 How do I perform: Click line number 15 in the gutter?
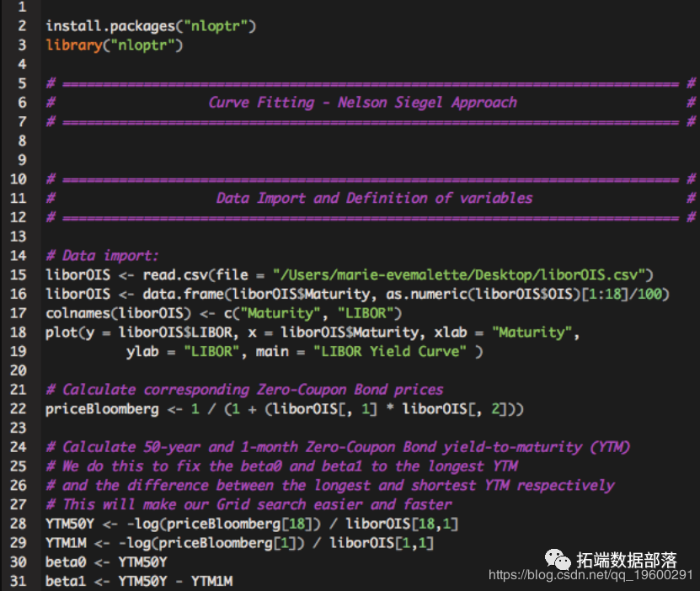19,275
